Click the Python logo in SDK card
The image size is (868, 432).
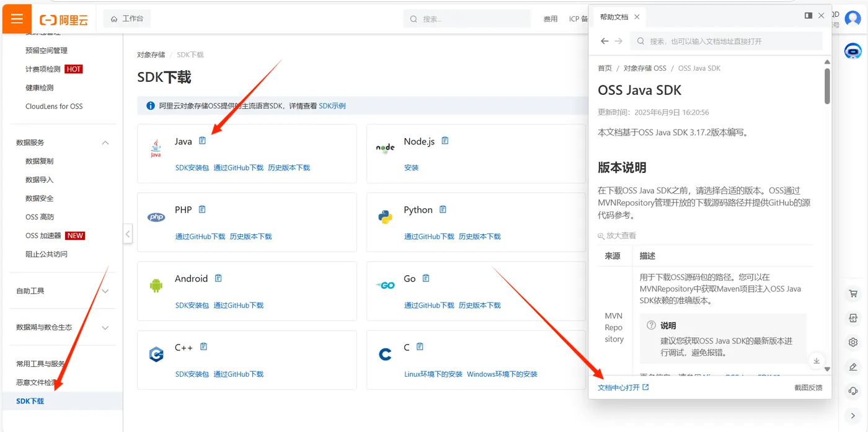tap(385, 217)
